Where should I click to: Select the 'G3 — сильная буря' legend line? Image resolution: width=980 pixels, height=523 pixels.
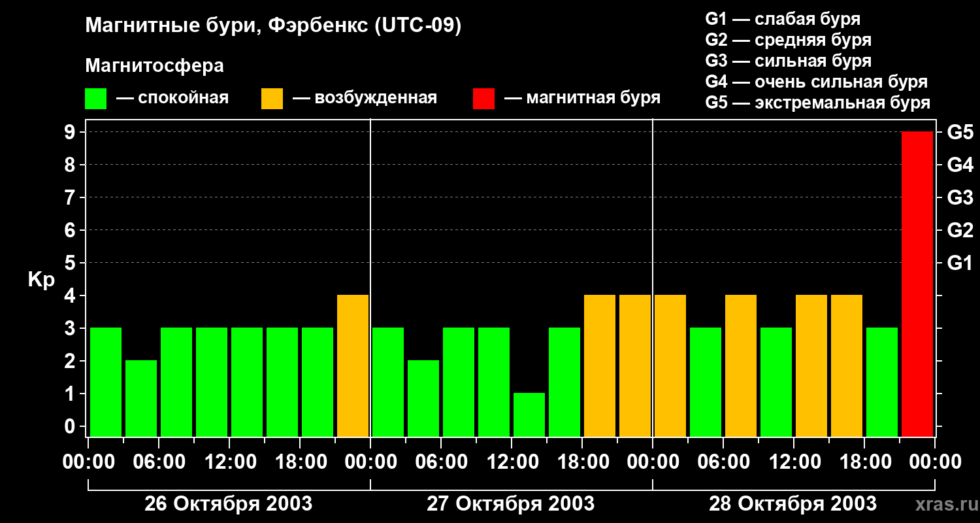(x=789, y=61)
